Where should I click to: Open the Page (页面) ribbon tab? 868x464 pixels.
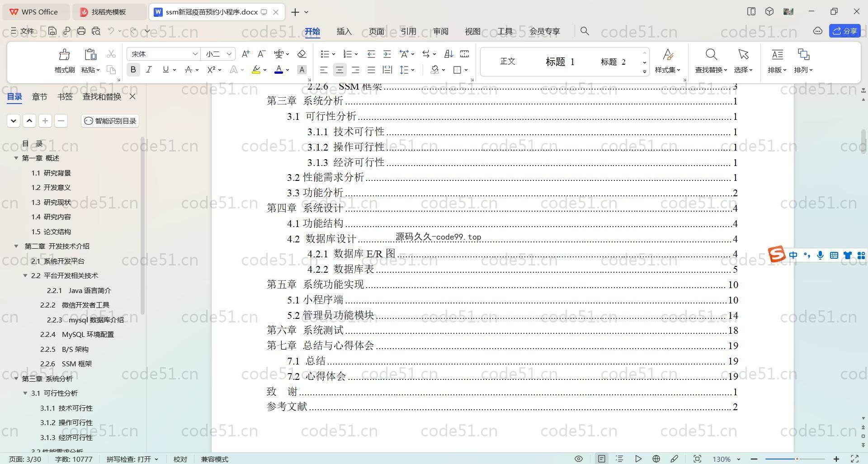376,31
